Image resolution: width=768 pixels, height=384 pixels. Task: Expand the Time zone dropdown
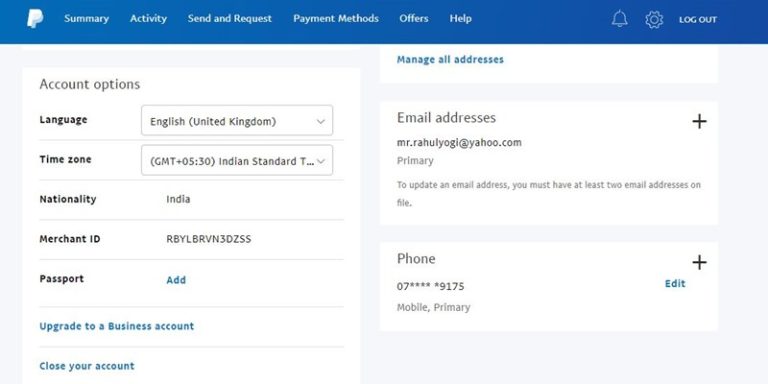click(237, 160)
